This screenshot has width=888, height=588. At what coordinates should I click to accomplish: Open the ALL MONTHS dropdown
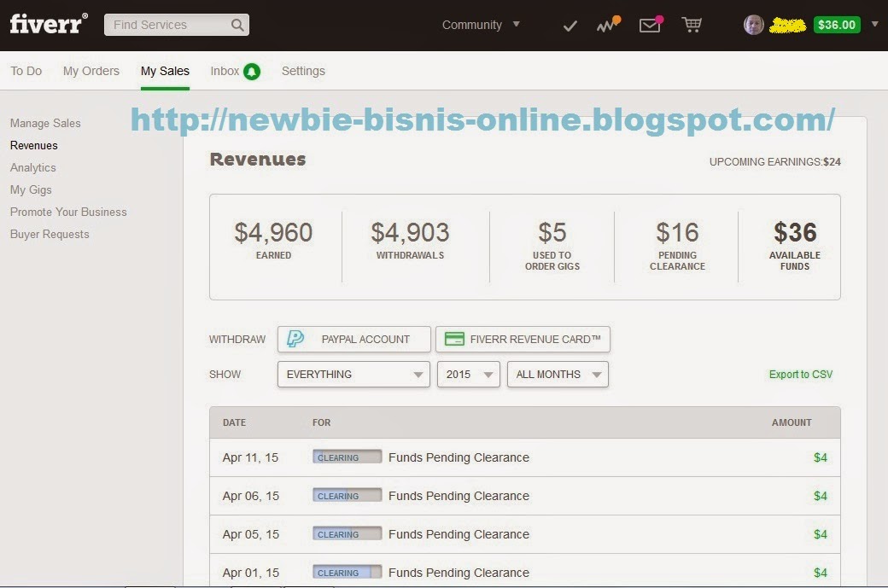click(557, 374)
